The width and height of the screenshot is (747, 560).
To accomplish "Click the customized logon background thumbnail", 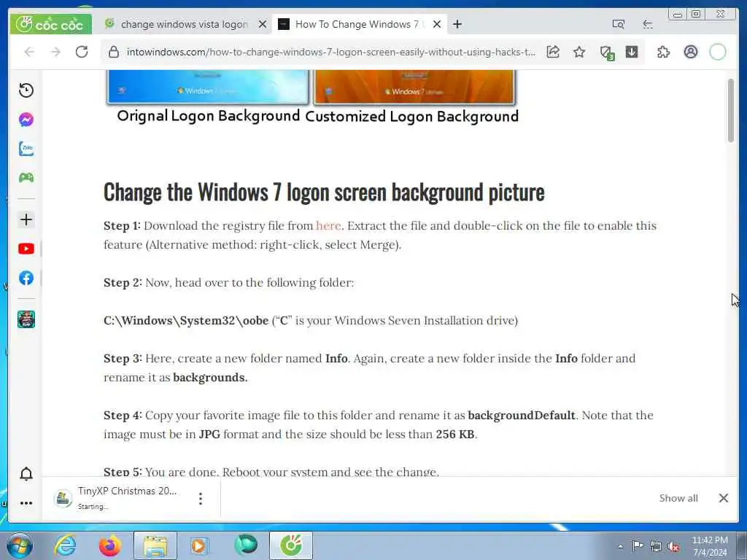I will tap(414, 87).
